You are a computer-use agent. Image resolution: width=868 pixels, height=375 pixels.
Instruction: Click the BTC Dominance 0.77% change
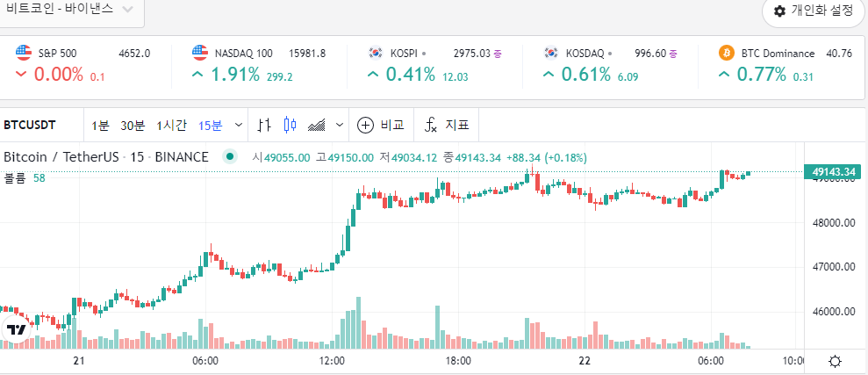coord(761,75)
